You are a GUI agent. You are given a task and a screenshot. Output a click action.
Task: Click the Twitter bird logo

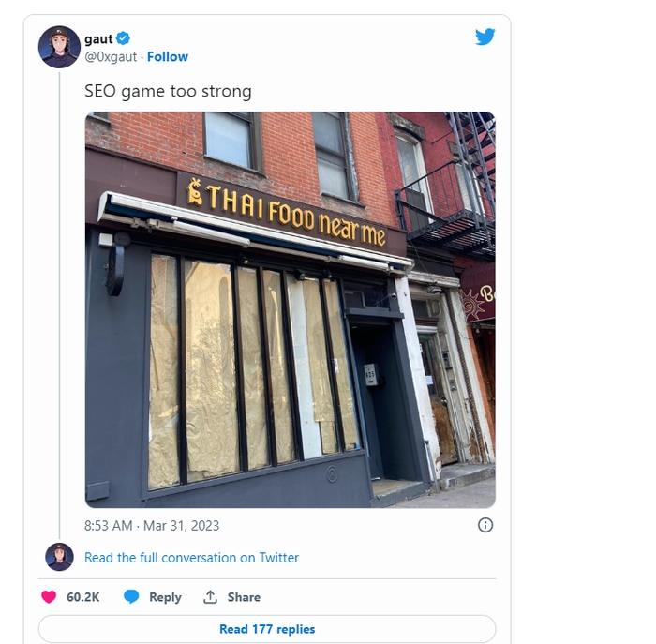485,37
